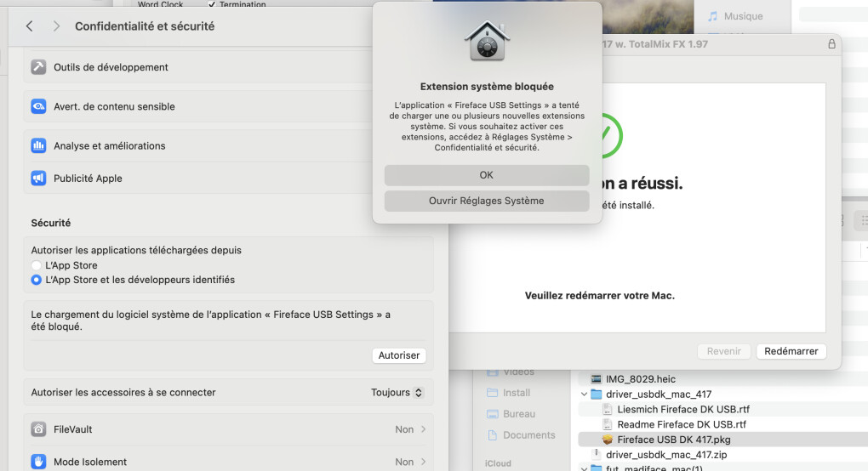
Task: Click the Mode Isolement hand icon
Action: 38,462
